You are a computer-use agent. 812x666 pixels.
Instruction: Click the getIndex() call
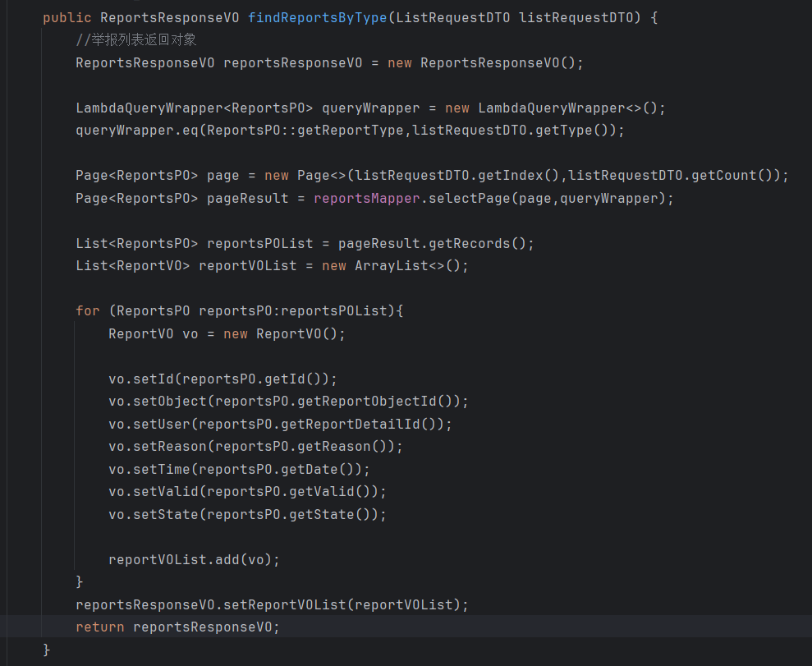(519, 175)
